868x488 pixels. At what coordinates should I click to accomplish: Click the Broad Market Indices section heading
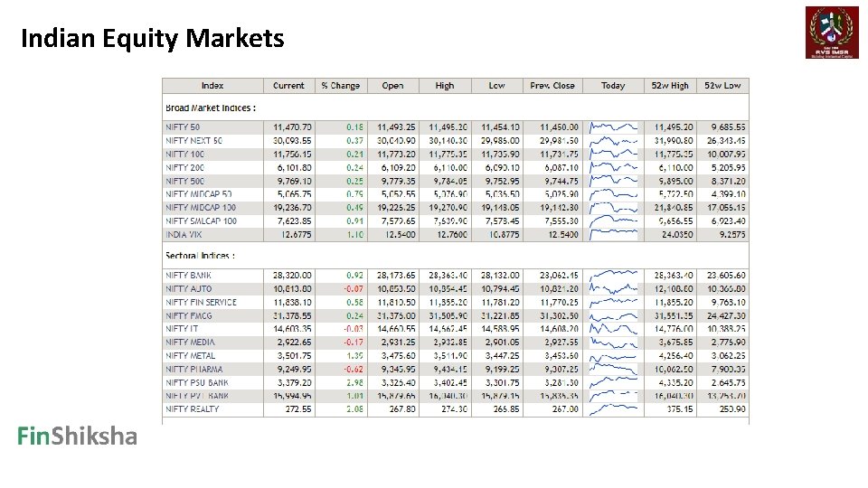(x=211, y=108)
